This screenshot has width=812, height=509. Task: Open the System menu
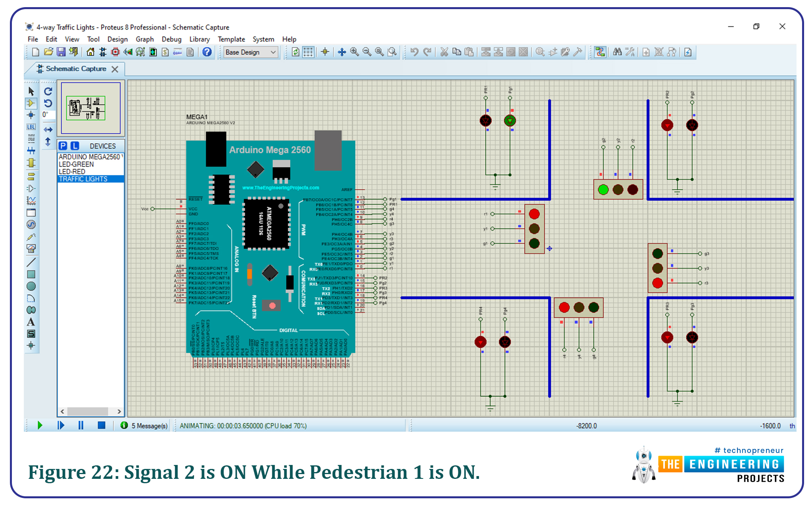coord(263,39)
